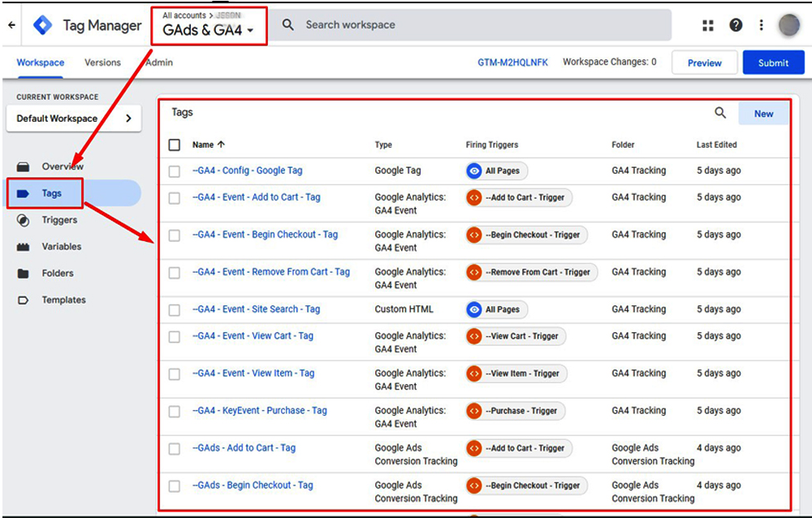812x518 pixels.
Task: Click the Search workspace field
Action: tap(470, 25)
